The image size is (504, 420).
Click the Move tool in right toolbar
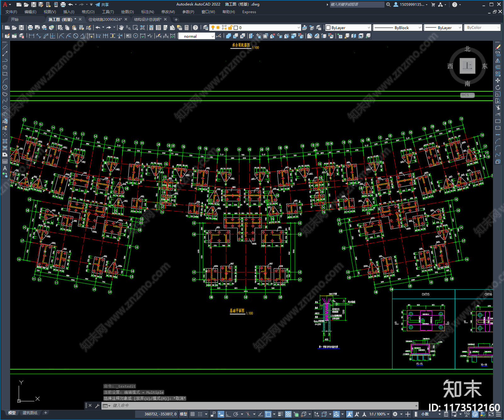click(498, 81)
